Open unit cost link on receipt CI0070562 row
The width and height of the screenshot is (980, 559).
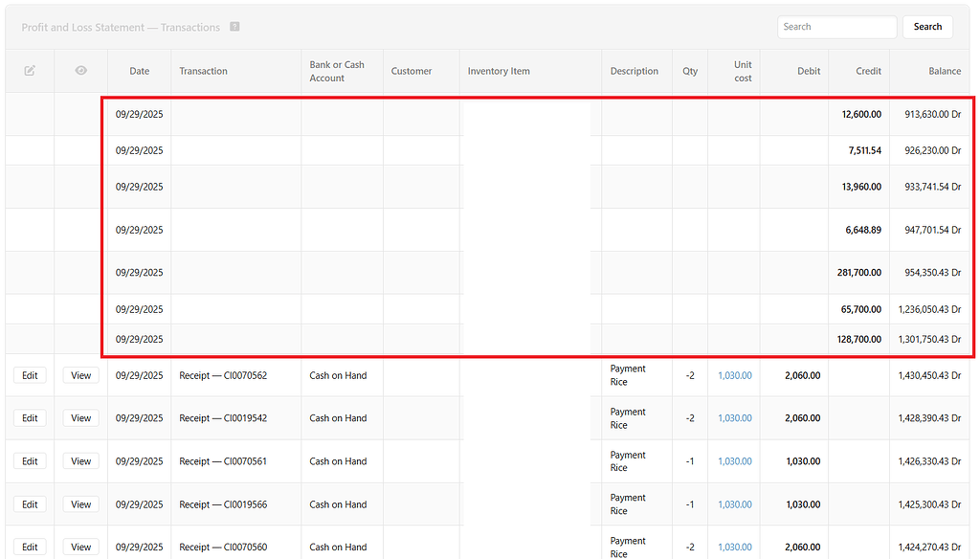pos(734,375)
